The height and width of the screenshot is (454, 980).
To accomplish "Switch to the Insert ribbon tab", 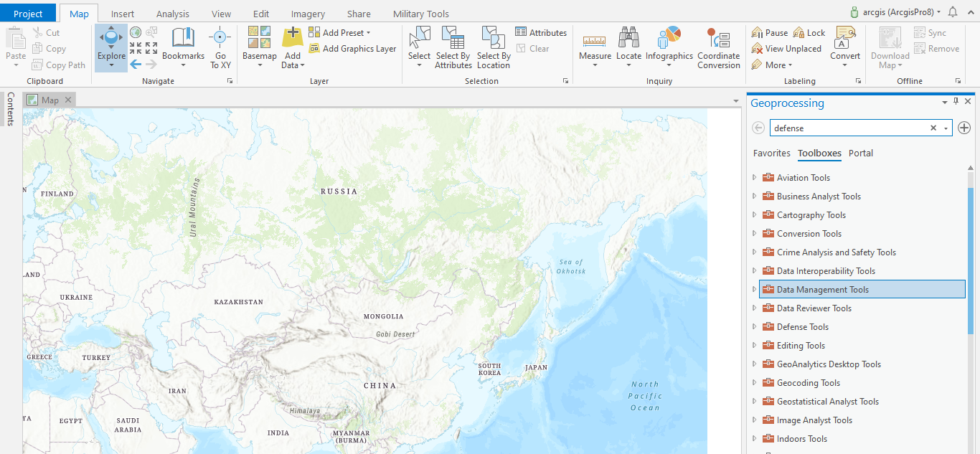I will tap(122, 13).
